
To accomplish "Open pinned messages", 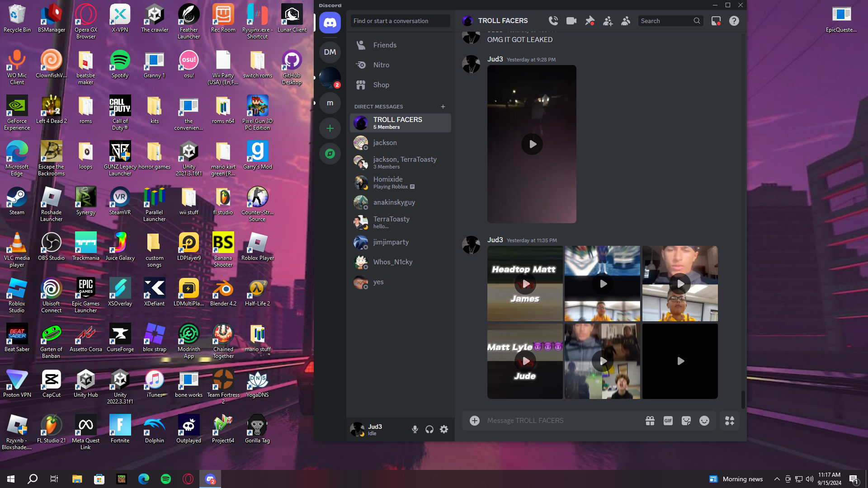I will tap(590, 21).
